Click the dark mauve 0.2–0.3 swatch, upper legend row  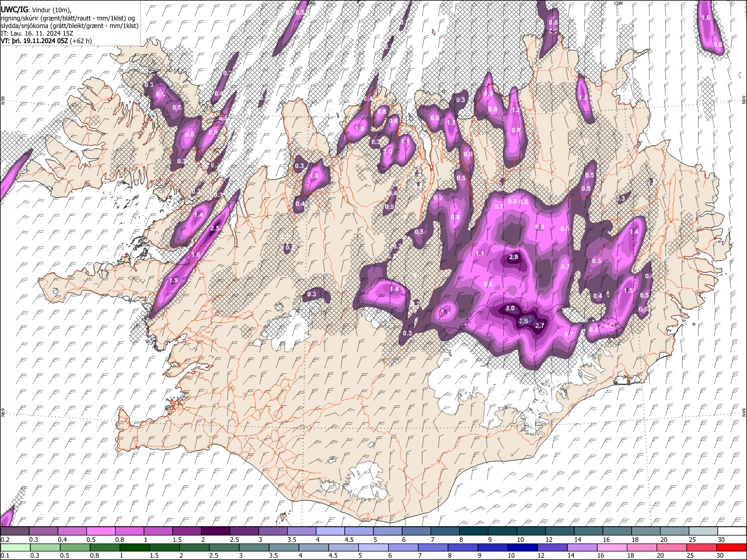(x=16, y=531)
